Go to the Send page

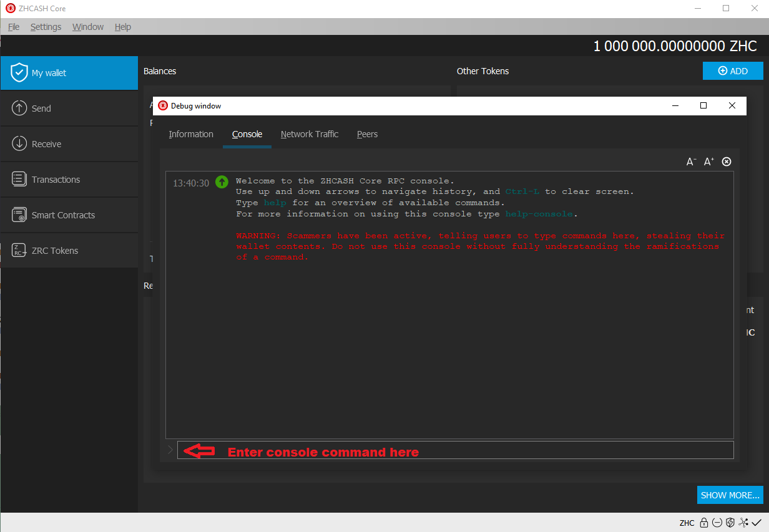69,108
